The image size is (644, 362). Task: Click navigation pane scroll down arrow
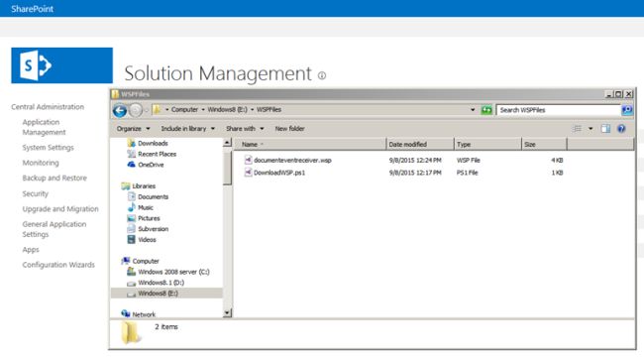click(227, 313)
